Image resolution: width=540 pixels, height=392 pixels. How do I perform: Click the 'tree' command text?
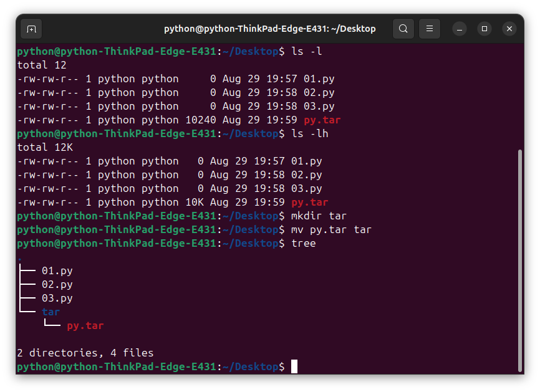point(304,244)
